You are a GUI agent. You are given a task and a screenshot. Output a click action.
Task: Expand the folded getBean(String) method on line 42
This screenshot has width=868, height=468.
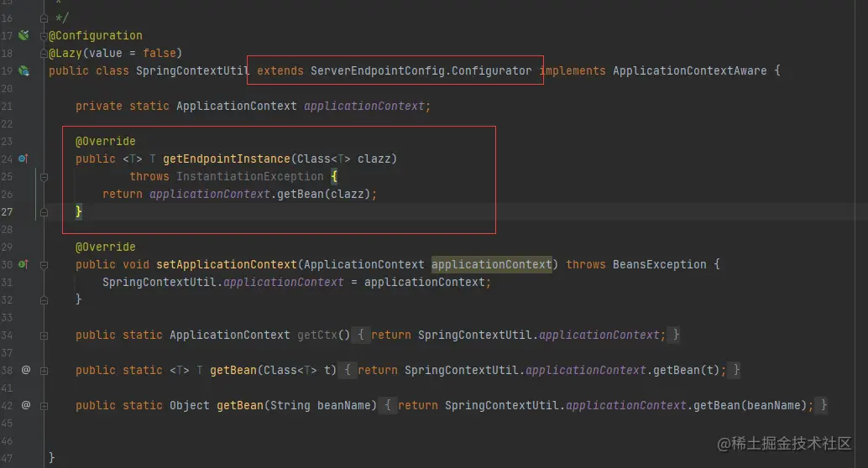[x=44, y=406]
